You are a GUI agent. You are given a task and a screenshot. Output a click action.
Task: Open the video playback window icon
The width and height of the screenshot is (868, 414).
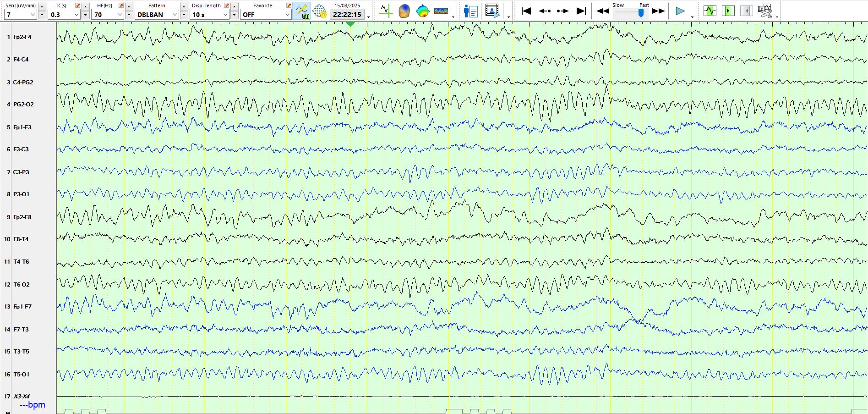coord(492,11)
